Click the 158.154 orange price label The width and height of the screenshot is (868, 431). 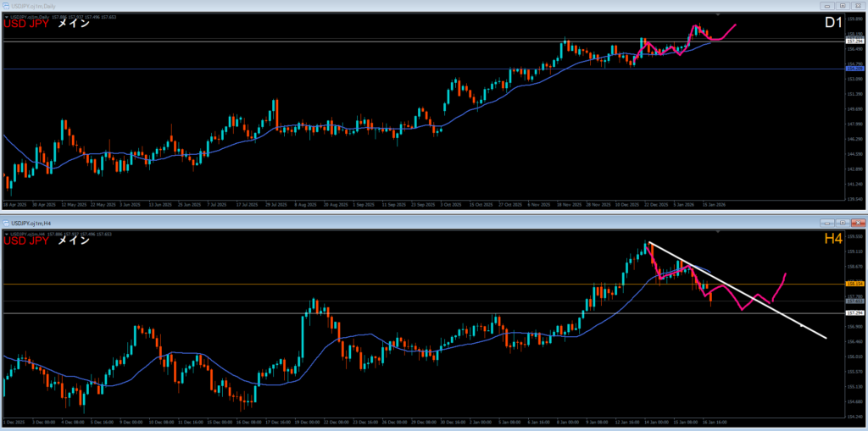[x=854, y=284]
